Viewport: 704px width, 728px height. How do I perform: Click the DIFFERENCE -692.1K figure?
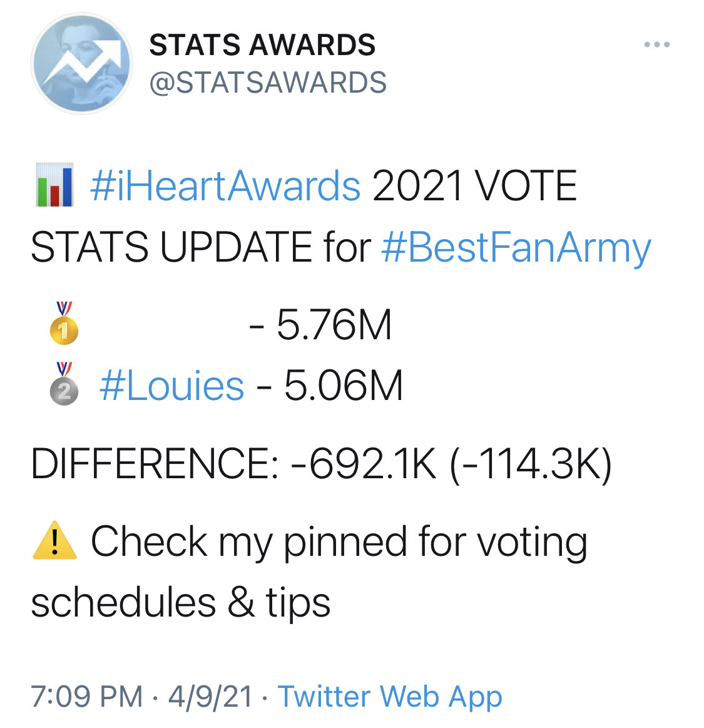tap(364, 463)
